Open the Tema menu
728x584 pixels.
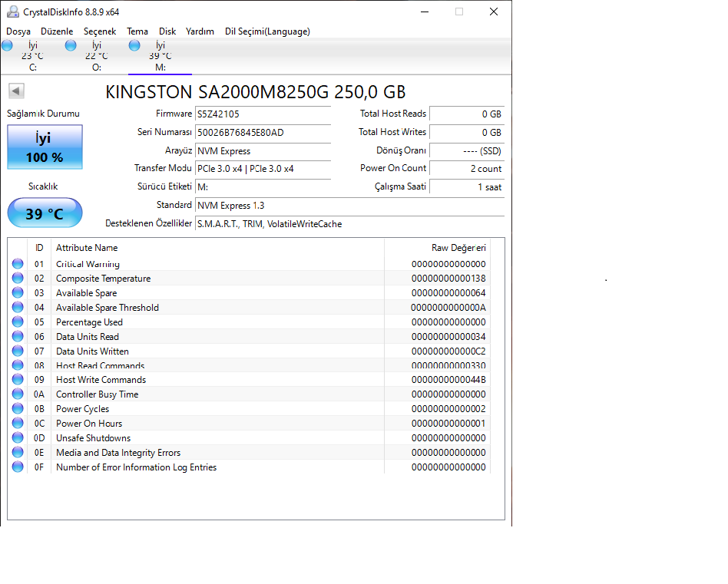137,31
